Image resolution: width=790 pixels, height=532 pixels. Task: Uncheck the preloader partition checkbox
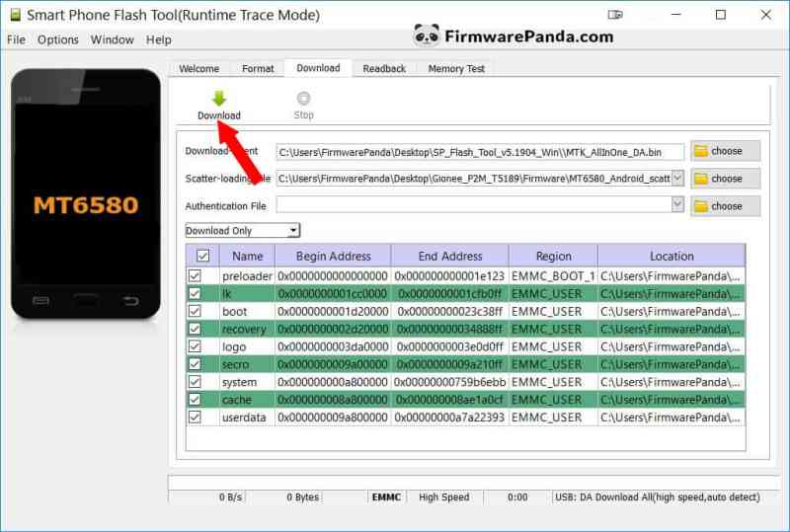point(195,276)
